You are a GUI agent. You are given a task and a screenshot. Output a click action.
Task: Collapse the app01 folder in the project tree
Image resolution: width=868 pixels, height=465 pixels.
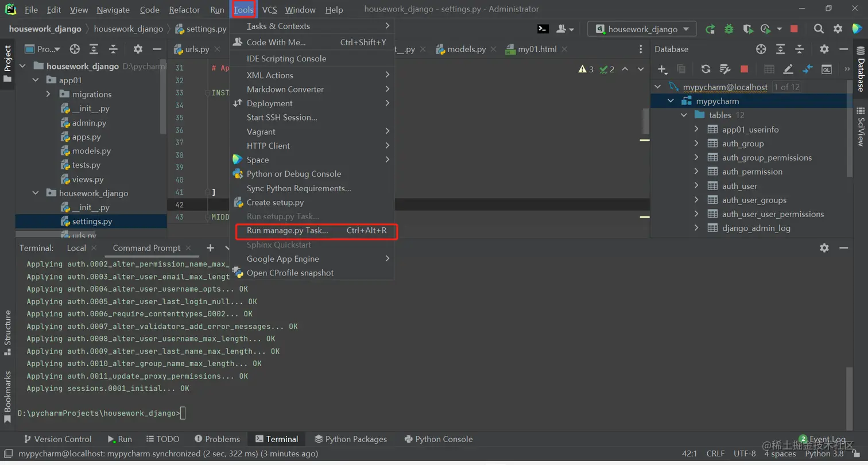click(36, 80)
